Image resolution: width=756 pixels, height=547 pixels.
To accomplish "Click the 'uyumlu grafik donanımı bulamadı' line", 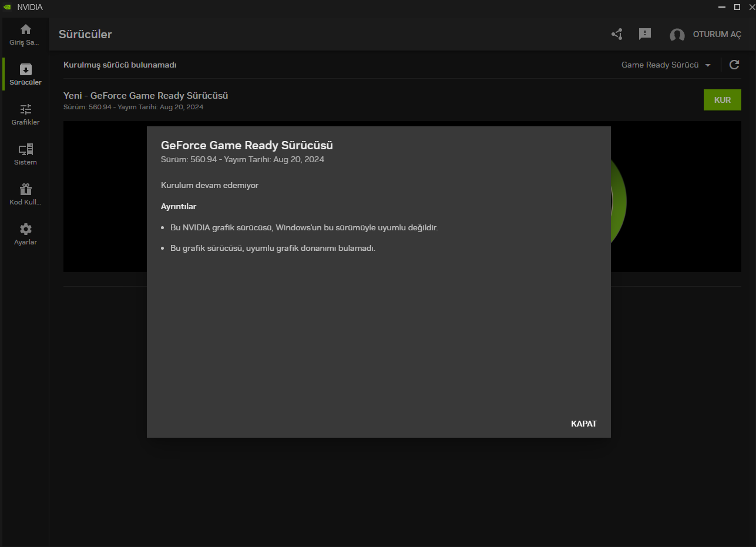I will coord(273,248).
